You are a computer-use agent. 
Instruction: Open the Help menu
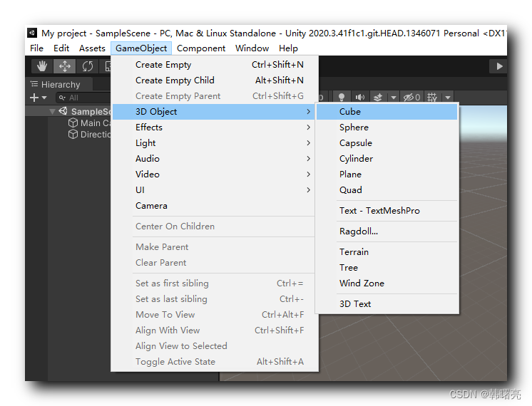click(288, 48)
